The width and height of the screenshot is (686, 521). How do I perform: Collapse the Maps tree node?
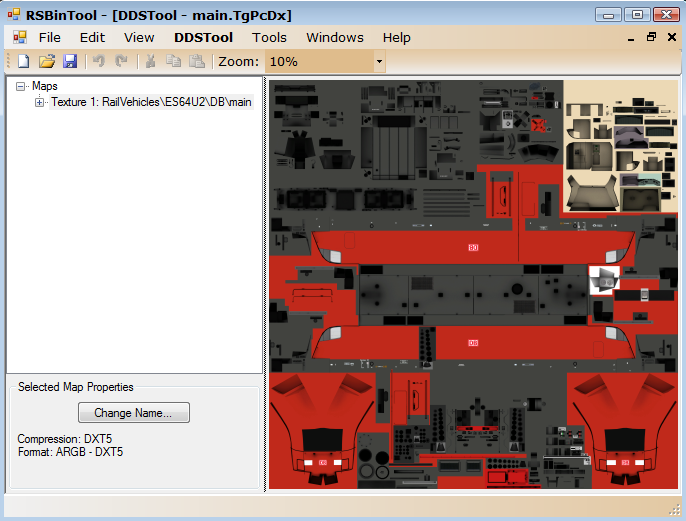coord(21,87)
